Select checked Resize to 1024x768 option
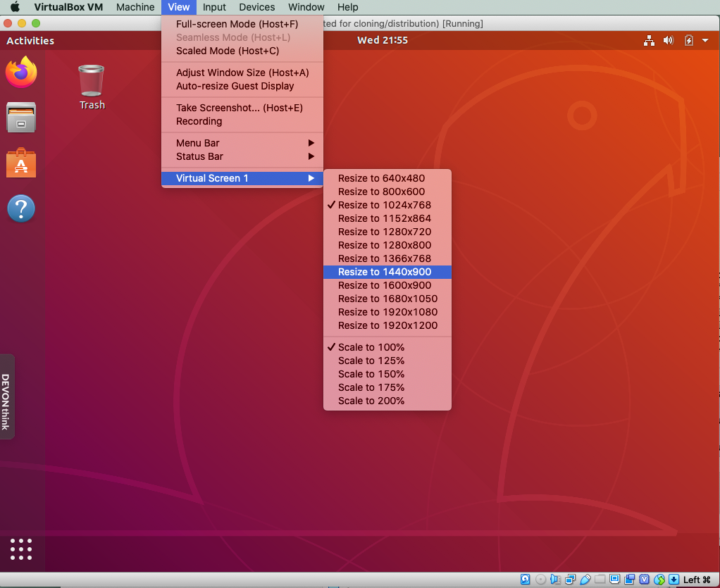The width and height of the screenshot is (720, 588). [x=384, y=205]
